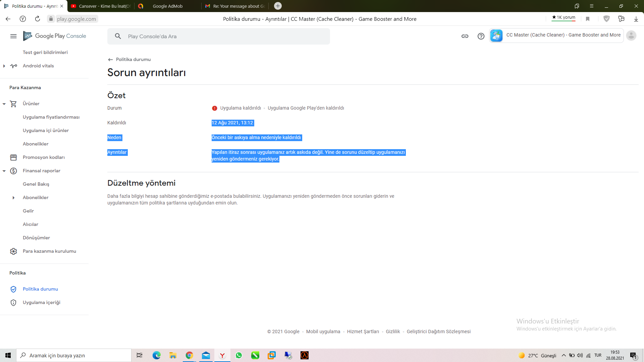Expand Abonelikler under Finansal raporlar
The height and width of the screenshot is (362, 644).
(x=13, y=198)
